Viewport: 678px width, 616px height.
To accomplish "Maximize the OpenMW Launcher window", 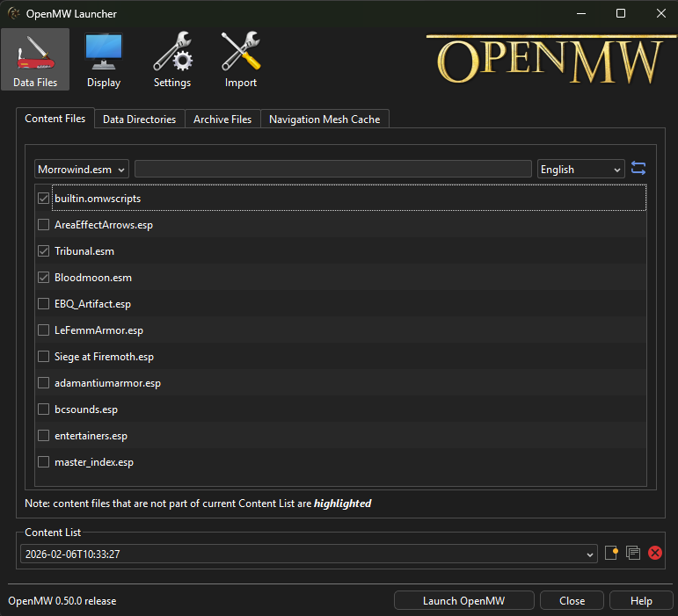I will pos(621,13).
